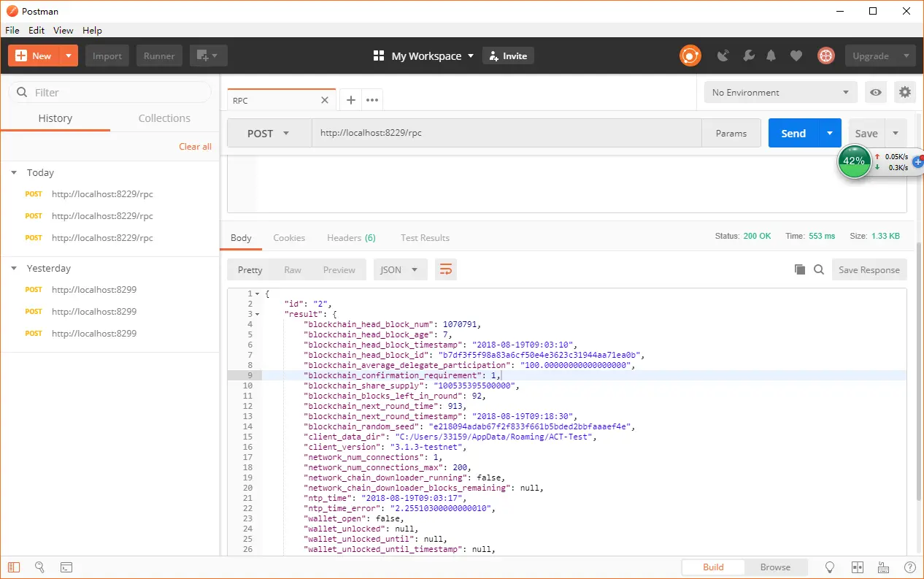Open Find and Replace icon in status bar
Viewport: 924px width, 579px height.
(x=40, y=567)
